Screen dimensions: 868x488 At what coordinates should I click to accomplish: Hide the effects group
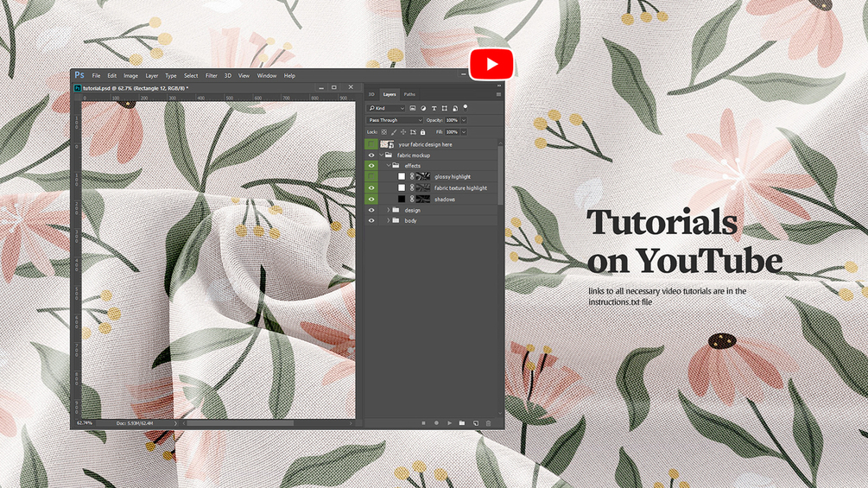pyautogui.click(x=371, y=166)
